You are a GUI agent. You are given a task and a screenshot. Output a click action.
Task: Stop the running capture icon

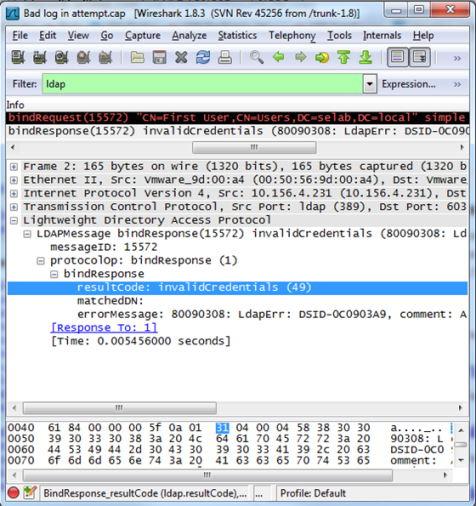(84, 57)
